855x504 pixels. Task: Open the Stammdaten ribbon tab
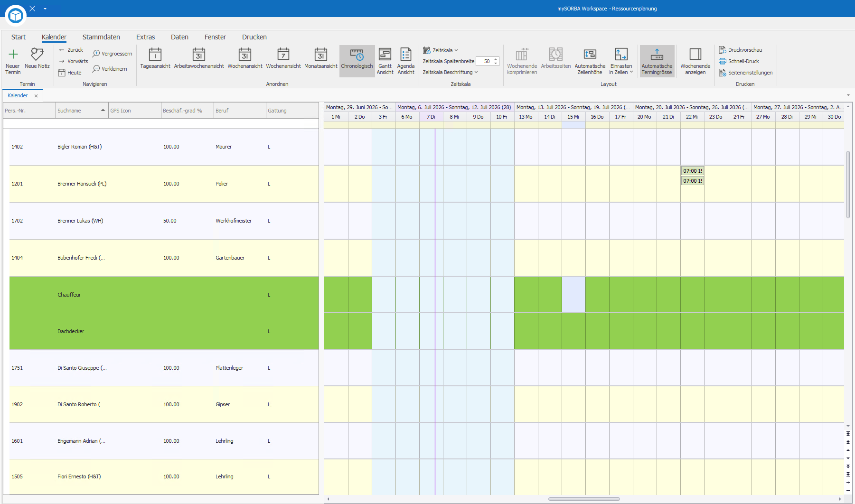101,37
